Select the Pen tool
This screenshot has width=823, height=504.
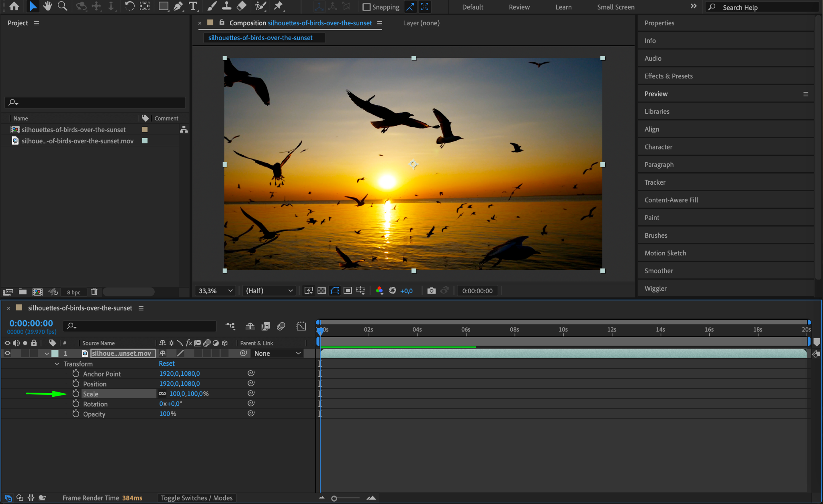(x=178, y=6)
